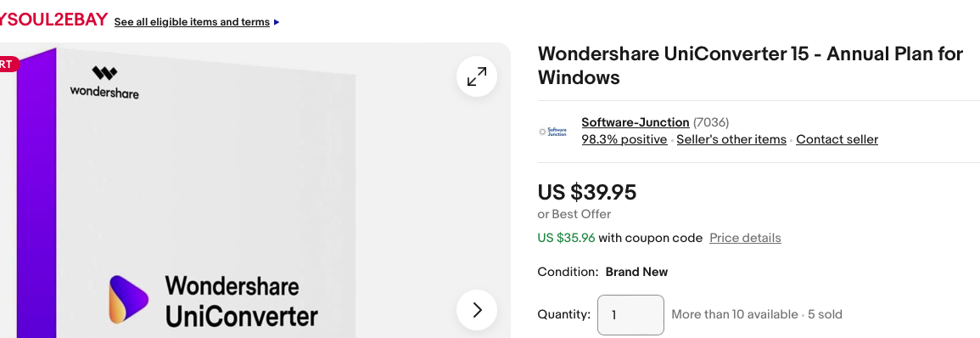This screenshot has width=980, height=338.
Task: Click the UniConverter play icon on the box
Action: 129,299
